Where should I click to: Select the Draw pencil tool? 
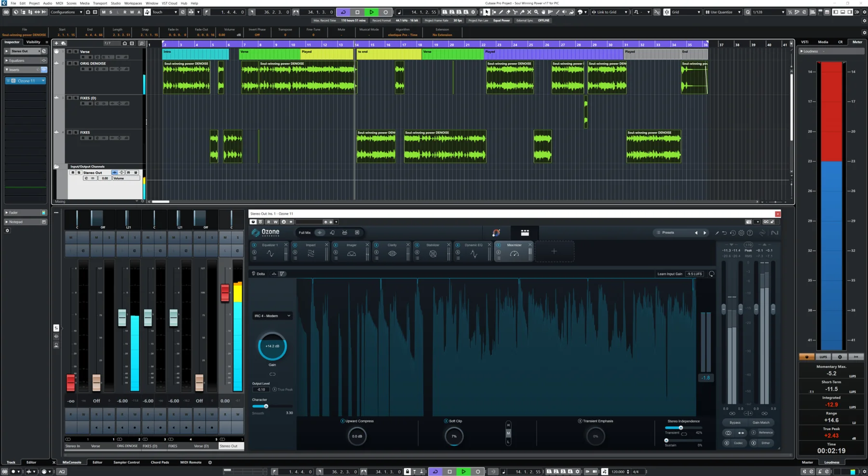pos(501,12)
